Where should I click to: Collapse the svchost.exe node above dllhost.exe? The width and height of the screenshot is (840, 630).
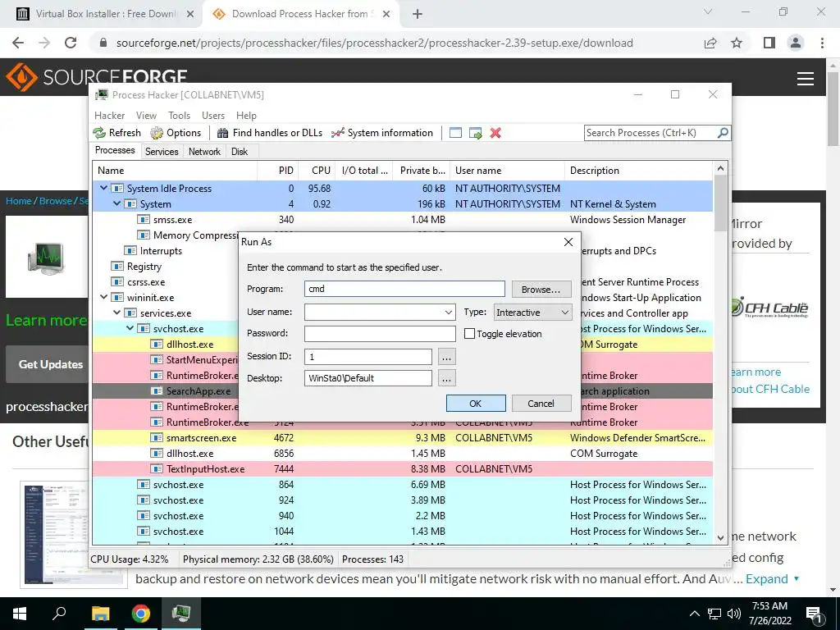(130, 328)
